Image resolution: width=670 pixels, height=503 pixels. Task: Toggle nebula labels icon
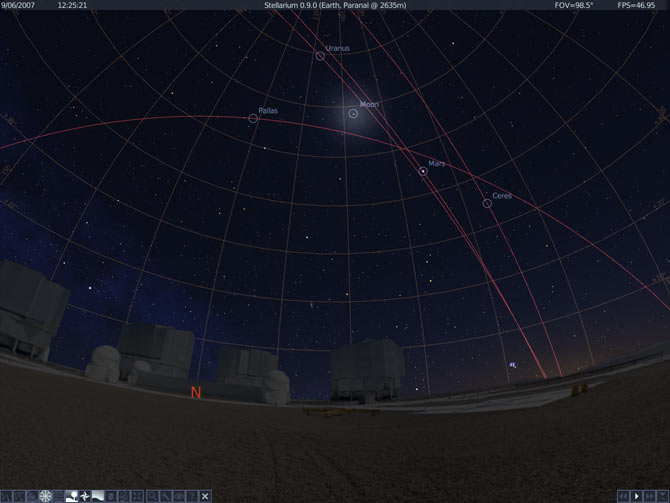tap(112, 496)
